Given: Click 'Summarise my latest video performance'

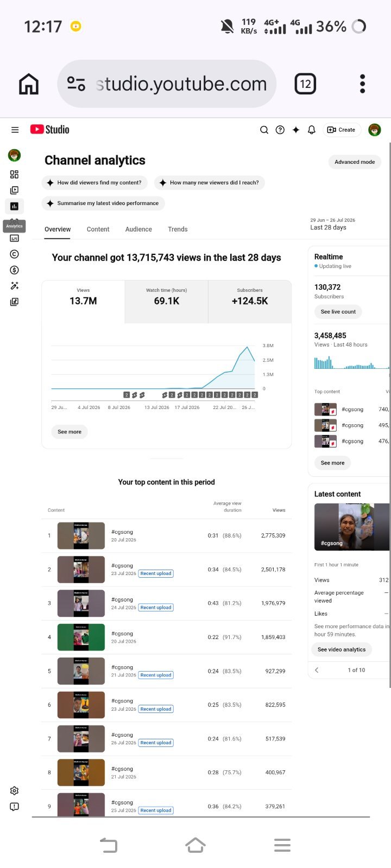Looking at the screenshot, I should point(103,203).
